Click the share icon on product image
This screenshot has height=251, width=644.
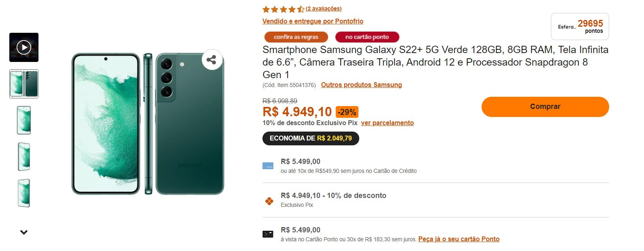tap(212, 60)
